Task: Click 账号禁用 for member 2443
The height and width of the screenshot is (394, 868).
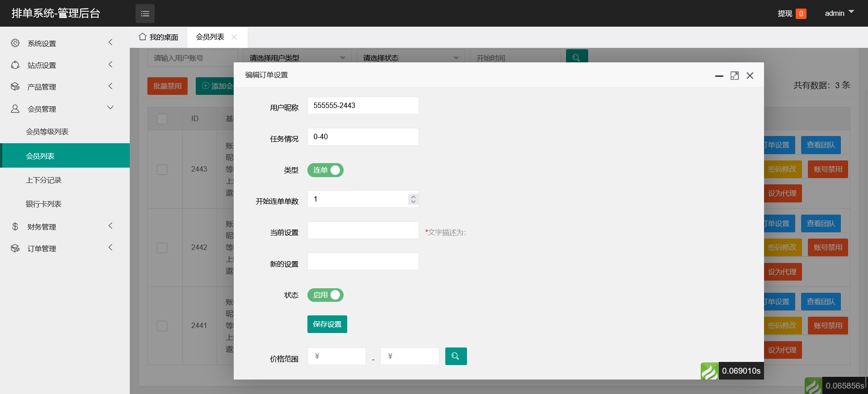Action: click(x=827, y=169)
